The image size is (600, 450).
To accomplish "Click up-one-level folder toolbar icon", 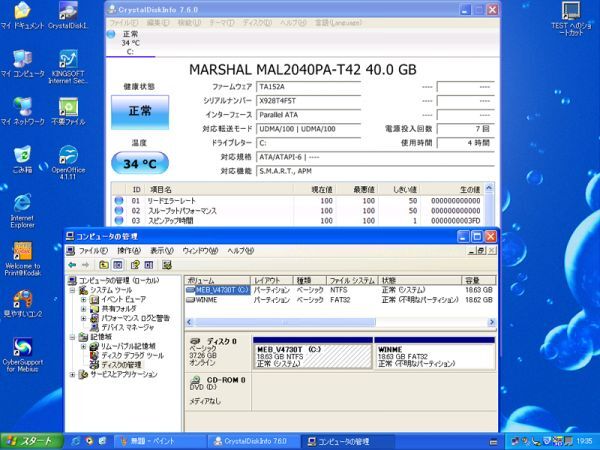I will (x=103, y=265).
